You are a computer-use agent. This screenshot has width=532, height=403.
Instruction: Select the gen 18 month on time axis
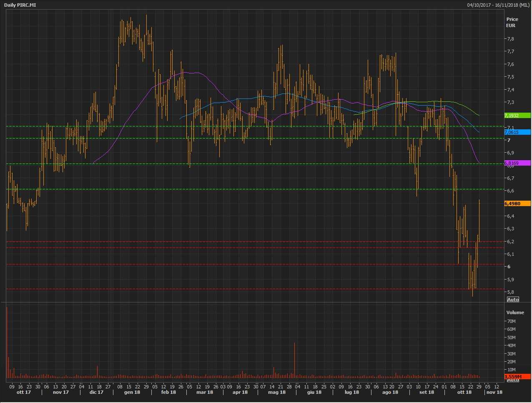(x=132, y=392)
